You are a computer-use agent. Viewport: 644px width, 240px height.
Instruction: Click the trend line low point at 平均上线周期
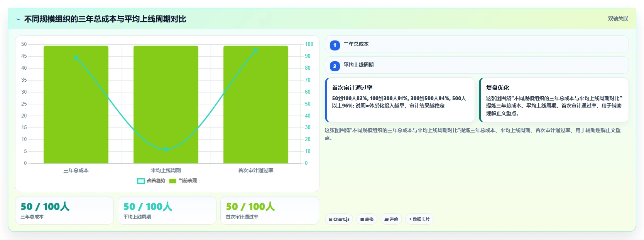[x=166, y=149]
